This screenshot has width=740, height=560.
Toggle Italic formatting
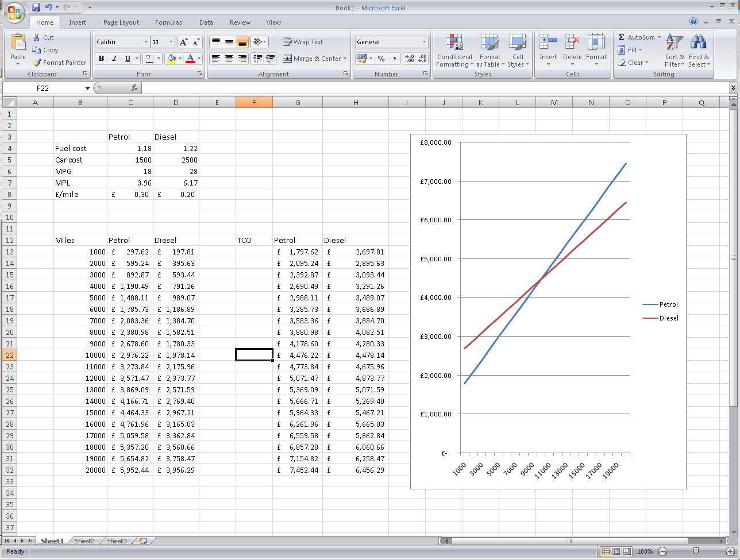(114, 59)
